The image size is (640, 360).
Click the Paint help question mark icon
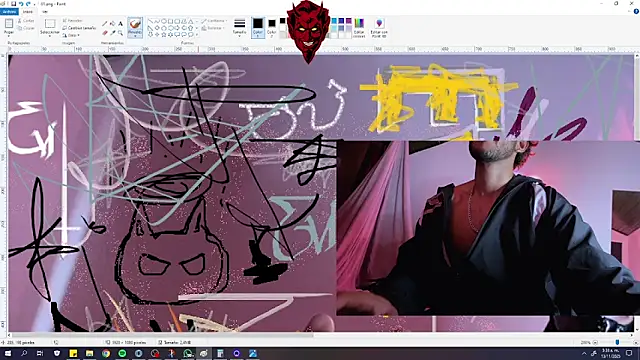tap(636, 11)
